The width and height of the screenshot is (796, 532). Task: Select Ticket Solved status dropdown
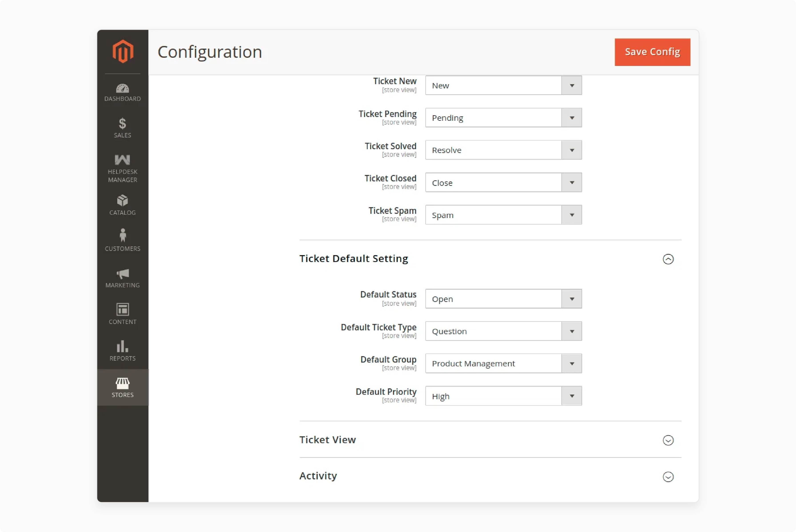pyautogui.click(x=503, y=150)
